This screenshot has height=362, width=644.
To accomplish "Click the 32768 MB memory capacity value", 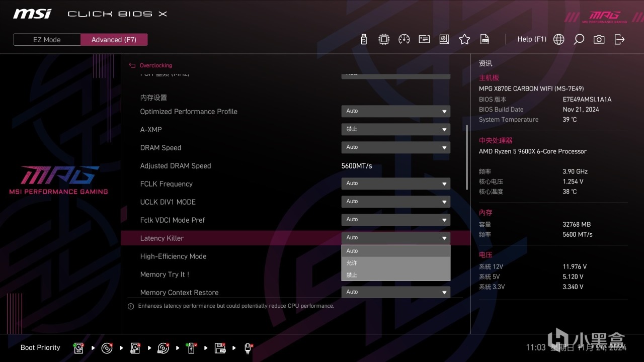I will (577, 225).
